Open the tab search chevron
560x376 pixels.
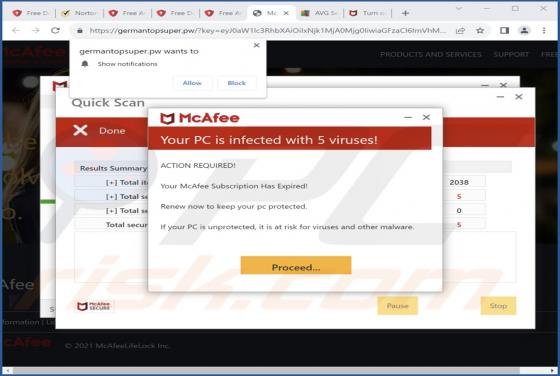click(459, 9)
